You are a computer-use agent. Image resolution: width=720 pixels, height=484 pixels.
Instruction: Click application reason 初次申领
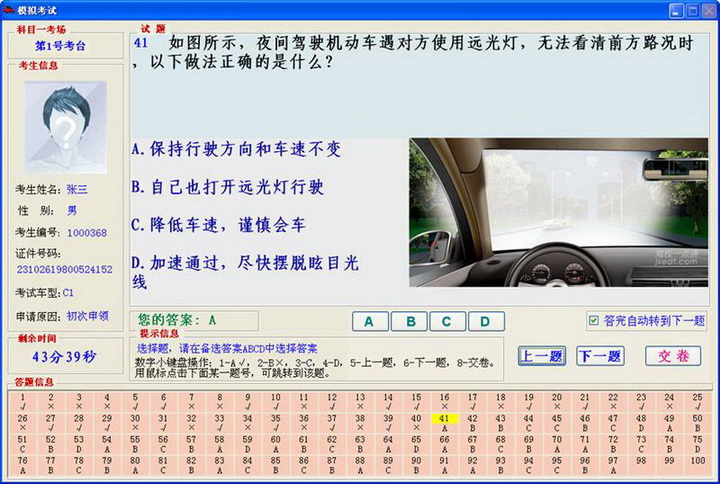click(88, 316)
